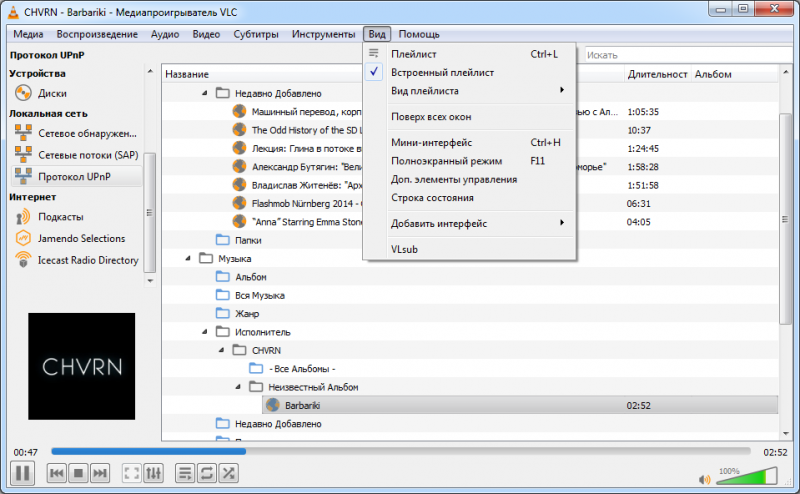
Task: Toggle Доп. элементы управления option
Action: click(469, 180)
